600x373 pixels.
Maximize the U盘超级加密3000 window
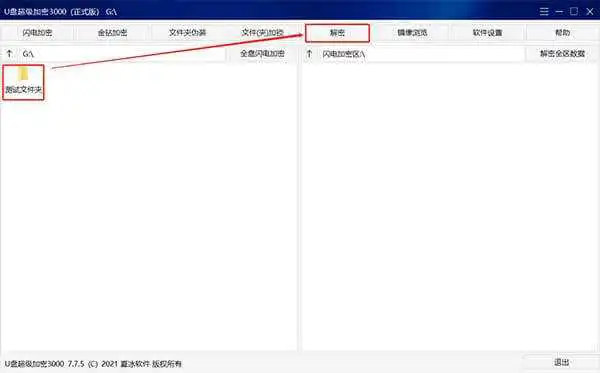574,11
